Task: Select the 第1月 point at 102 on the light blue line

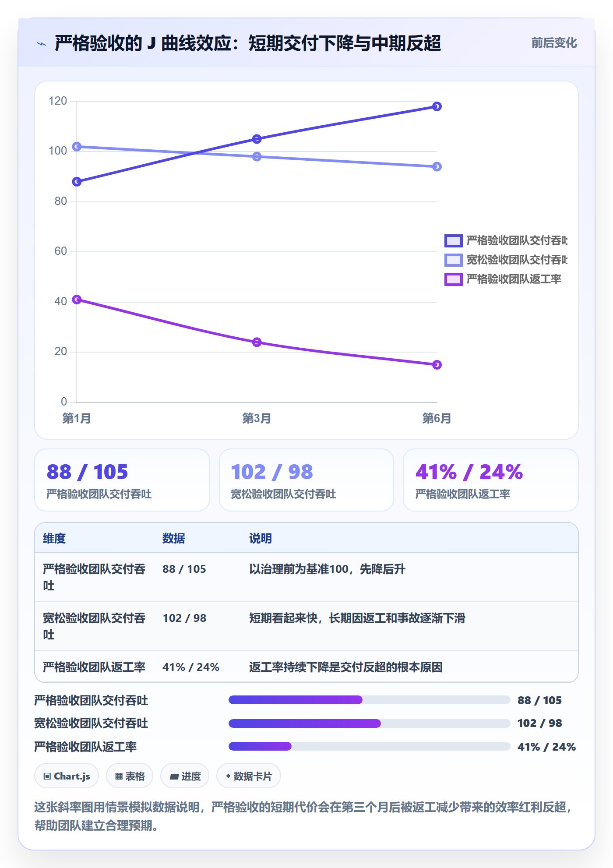Action: coord(77,146)
